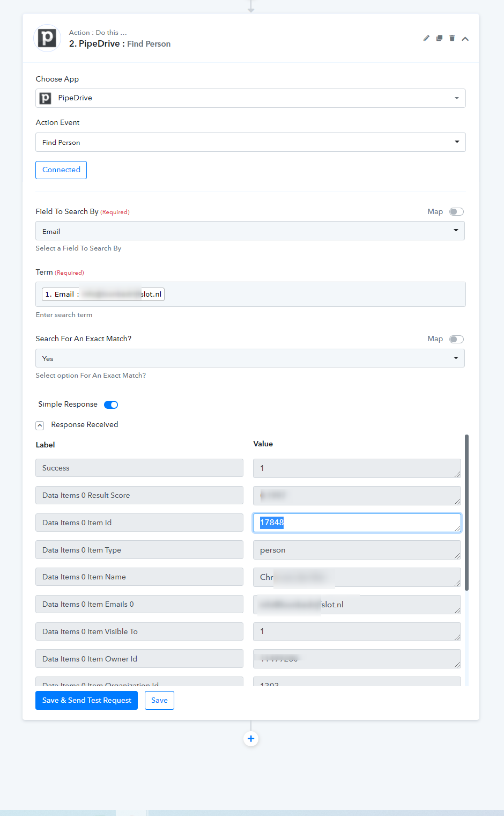Click the Term input field
504x816 pixels.
click(250, 294)
